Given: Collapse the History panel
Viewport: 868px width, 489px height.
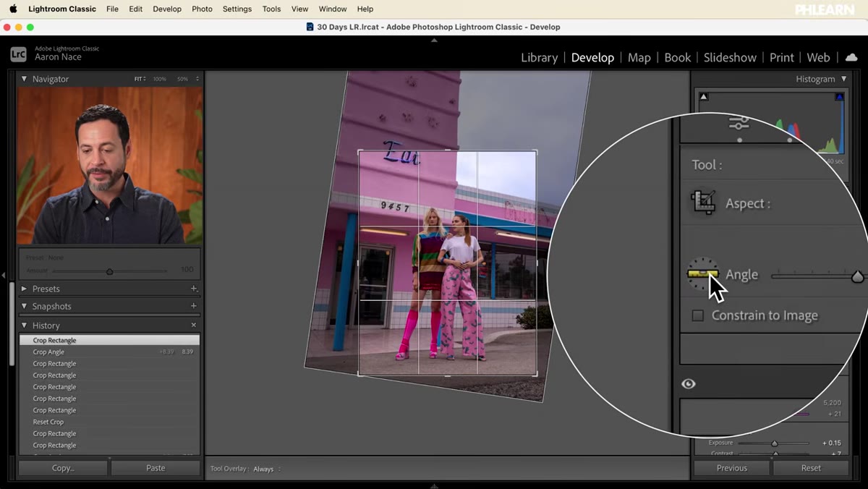Looking at the screenshot, I should pos(24,326).
